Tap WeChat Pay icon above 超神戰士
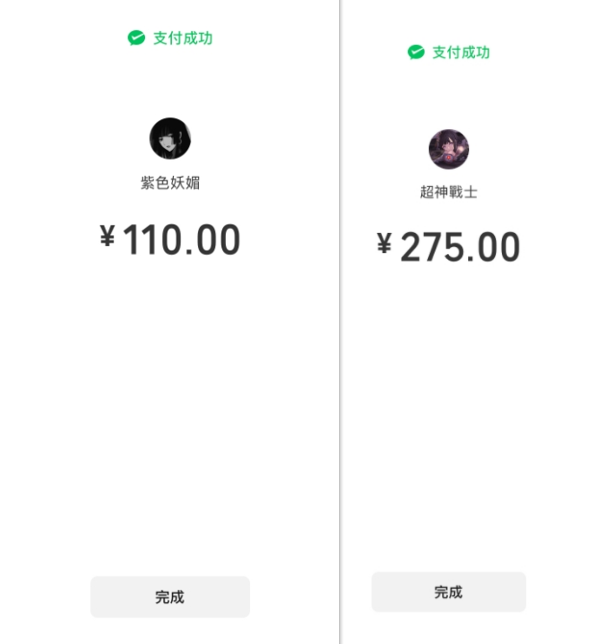The image size is (589, 644). [x=416, y=52]
